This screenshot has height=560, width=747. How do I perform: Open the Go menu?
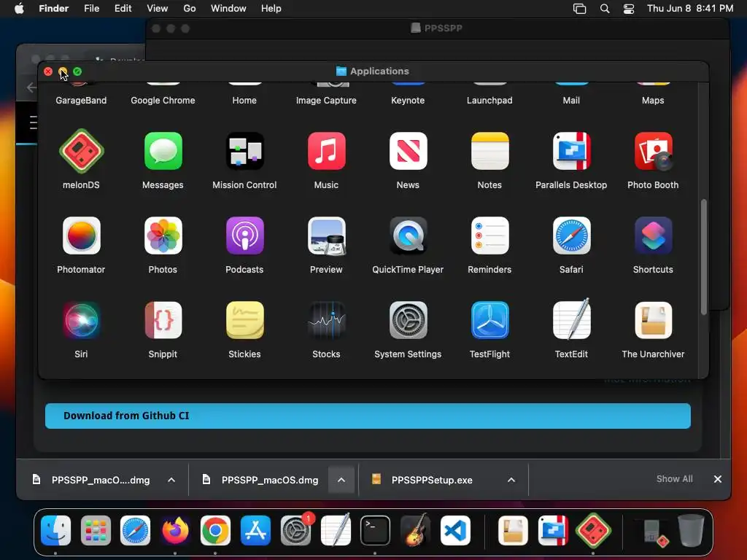[x=190, y=9]
